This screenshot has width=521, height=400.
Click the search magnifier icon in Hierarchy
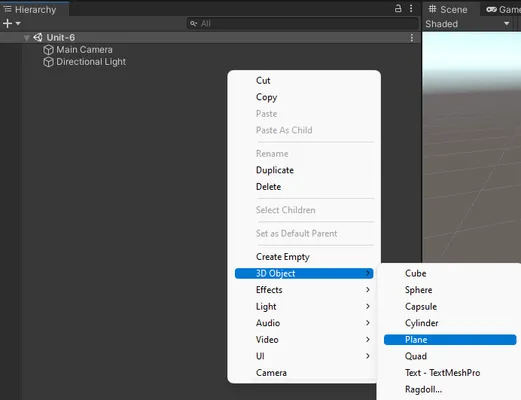point(193,23)
